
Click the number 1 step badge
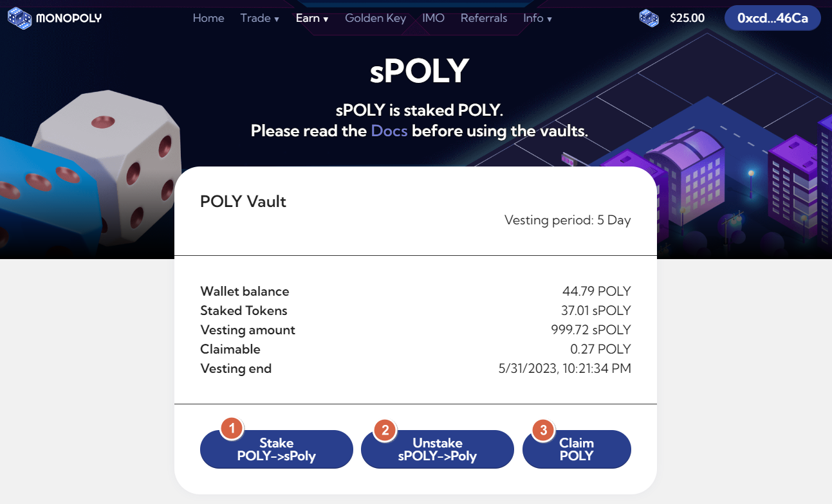pos(232,429)
